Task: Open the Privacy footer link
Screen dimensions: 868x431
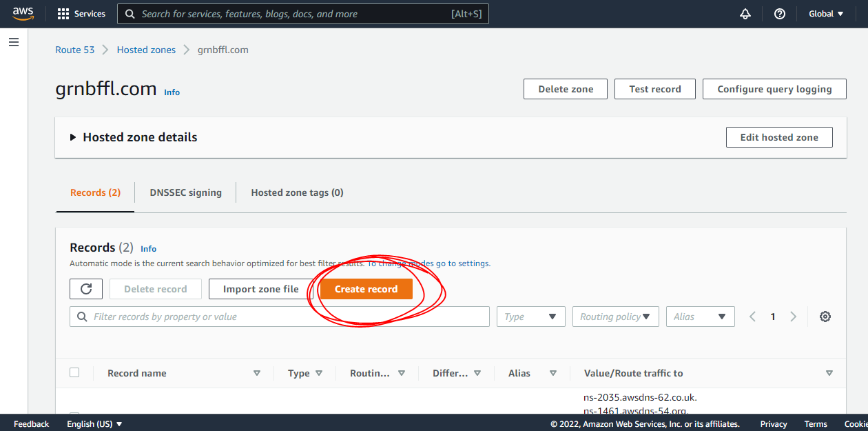Action: click(774, 424)
